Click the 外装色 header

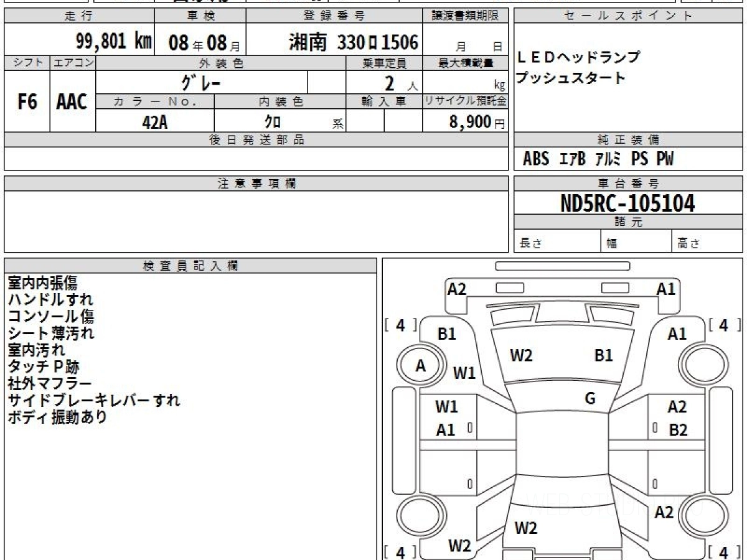click(221, 63)
